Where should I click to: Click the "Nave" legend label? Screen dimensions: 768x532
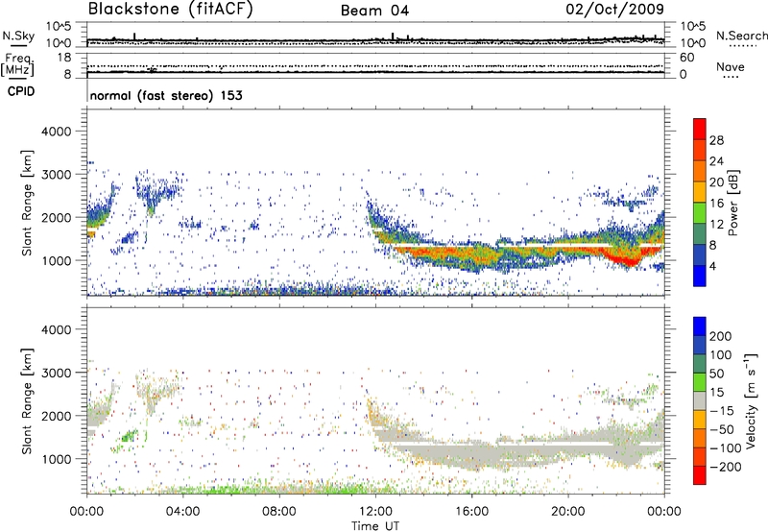731,66
